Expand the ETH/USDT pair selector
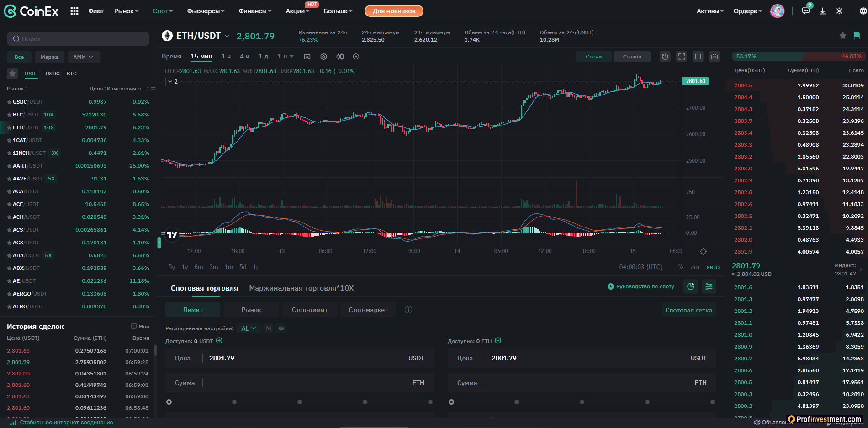This screenshot has height=428, width=868. click(x=227, y=36)
